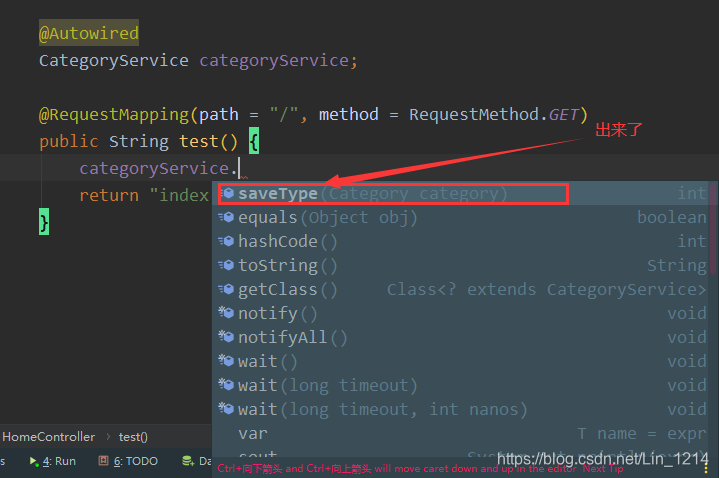Click the TODO tool window icon

pos(103,461)
